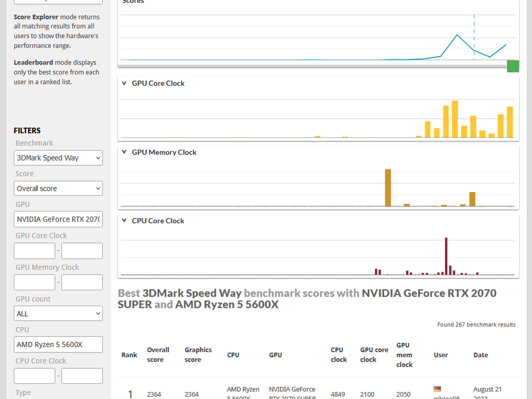Click the green slider handle on Scores chart
This screenshot has height=399, width=532.
513,66
